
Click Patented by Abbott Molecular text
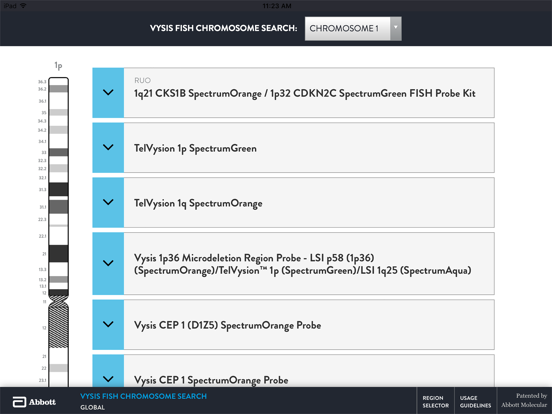coord(524,400)
